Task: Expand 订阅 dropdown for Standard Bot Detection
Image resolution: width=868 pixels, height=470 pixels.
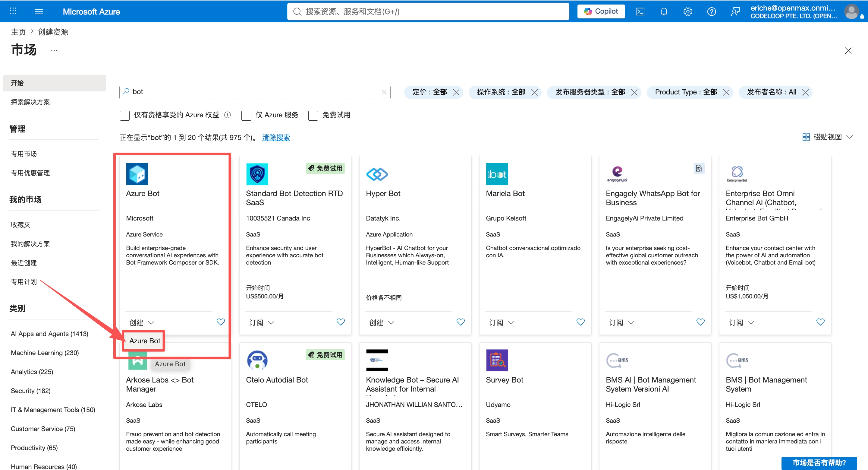Action: (262, 323)
